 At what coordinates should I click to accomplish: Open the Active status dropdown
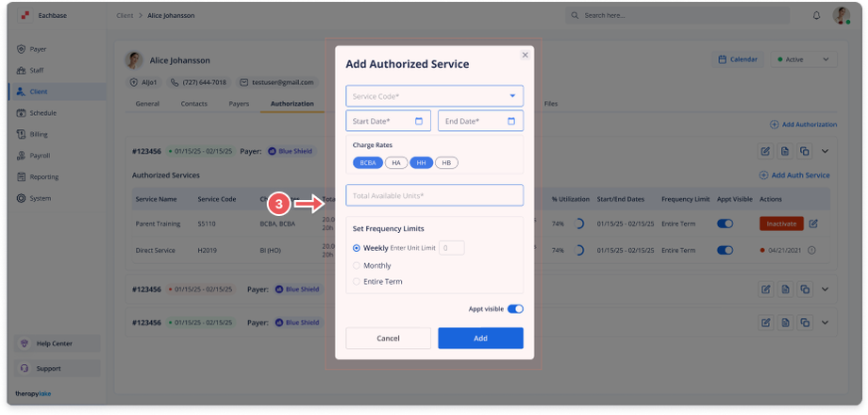coord(804,59)
